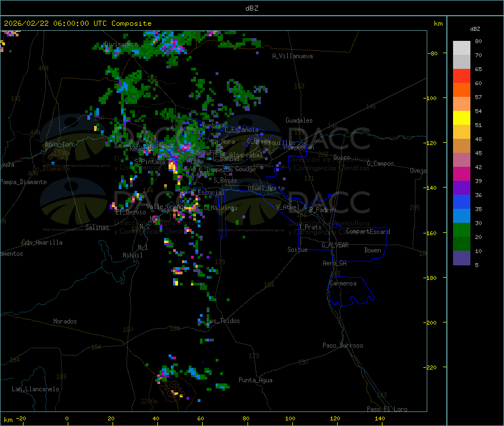504x426 pixels.
Task: Select the G_ALVEAR label
Action: tap(335, 245)
